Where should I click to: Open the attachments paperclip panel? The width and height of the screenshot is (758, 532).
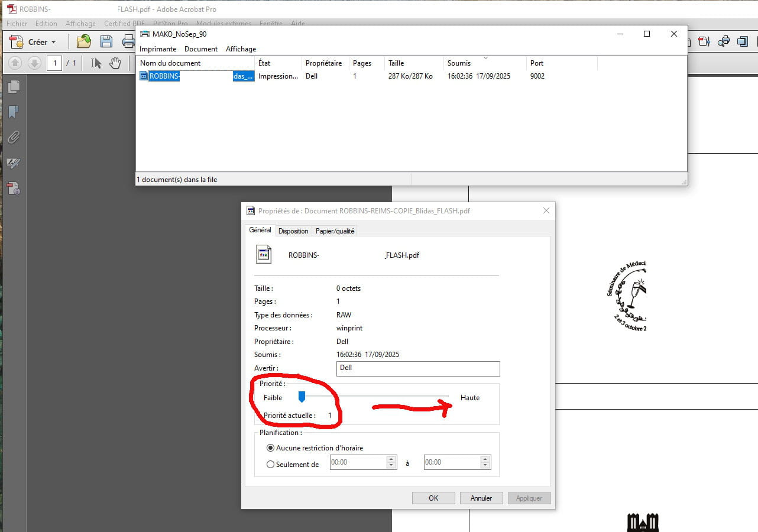(x=13, y=137)
